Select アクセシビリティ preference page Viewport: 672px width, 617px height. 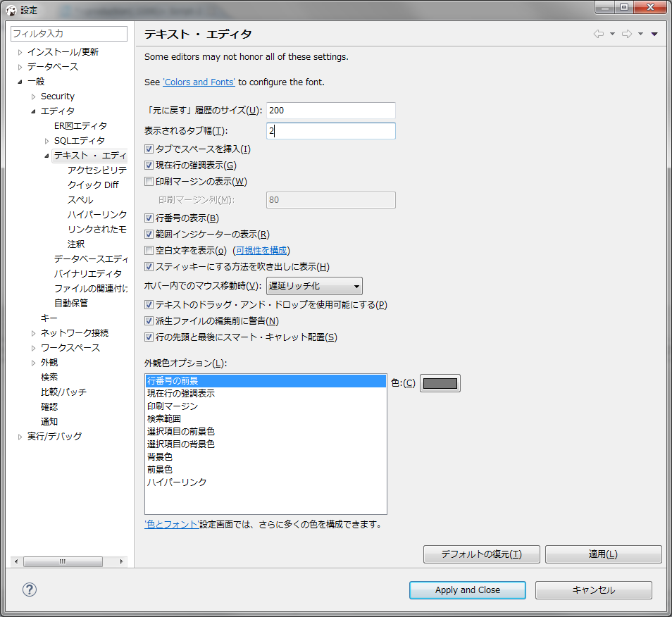point(97,170)
